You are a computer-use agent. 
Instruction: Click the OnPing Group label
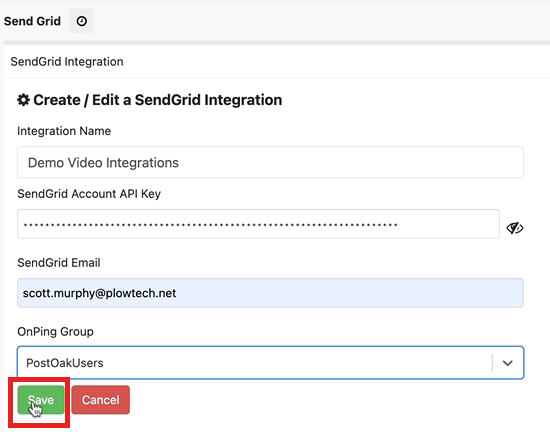pos(55,332)
